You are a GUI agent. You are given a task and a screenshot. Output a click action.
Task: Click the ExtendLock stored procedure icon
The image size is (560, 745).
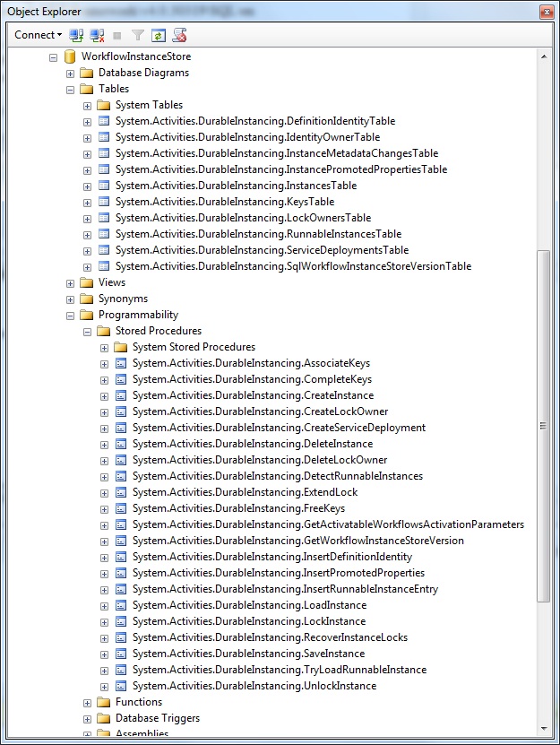[121, 493]
